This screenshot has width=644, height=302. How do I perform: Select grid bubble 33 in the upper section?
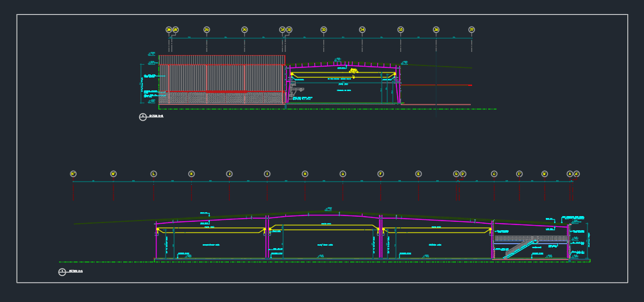(x=324, y=29)
